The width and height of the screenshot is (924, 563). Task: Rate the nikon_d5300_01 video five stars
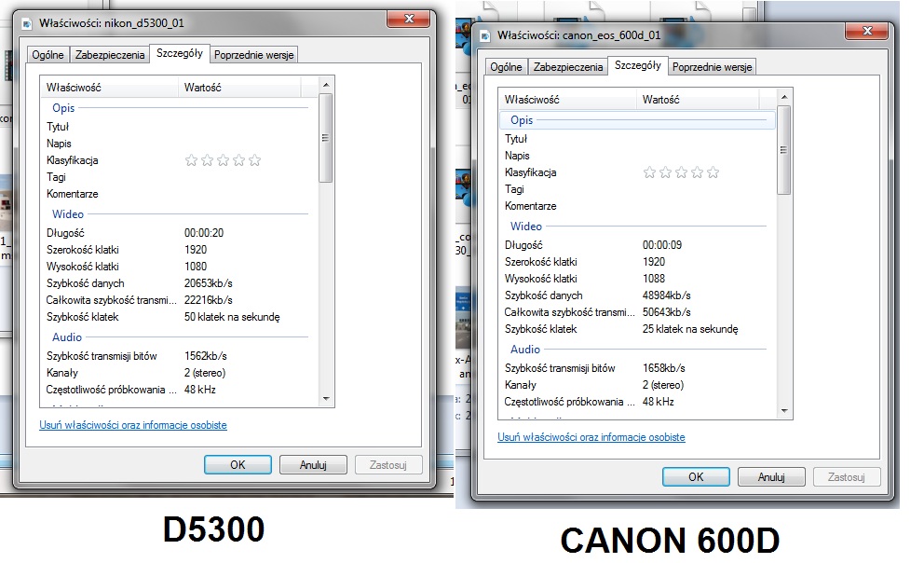254,160
